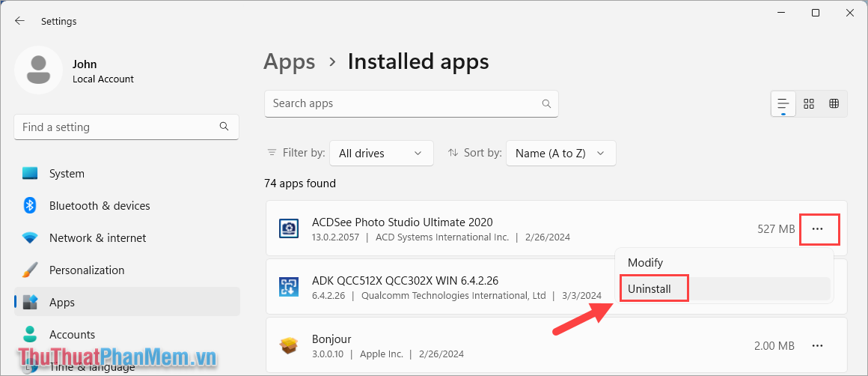Click the Accounts person icon
Viewport: 868px width, 376px height.
tap(30, 335)
